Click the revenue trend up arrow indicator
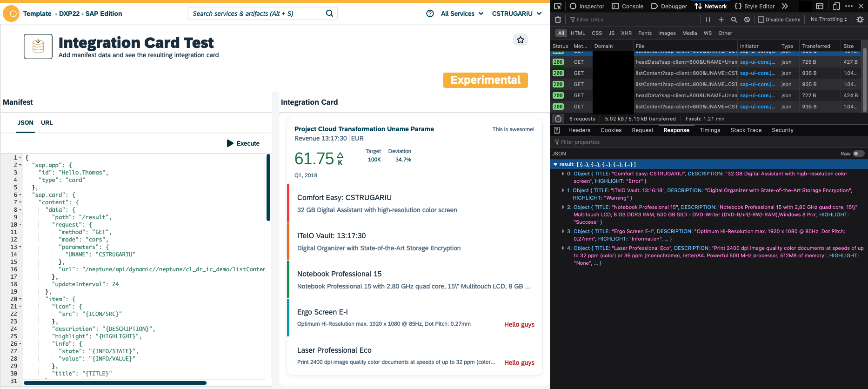This screenshot has height=389, width=868. pyautogui.click(x=340, y=155)
